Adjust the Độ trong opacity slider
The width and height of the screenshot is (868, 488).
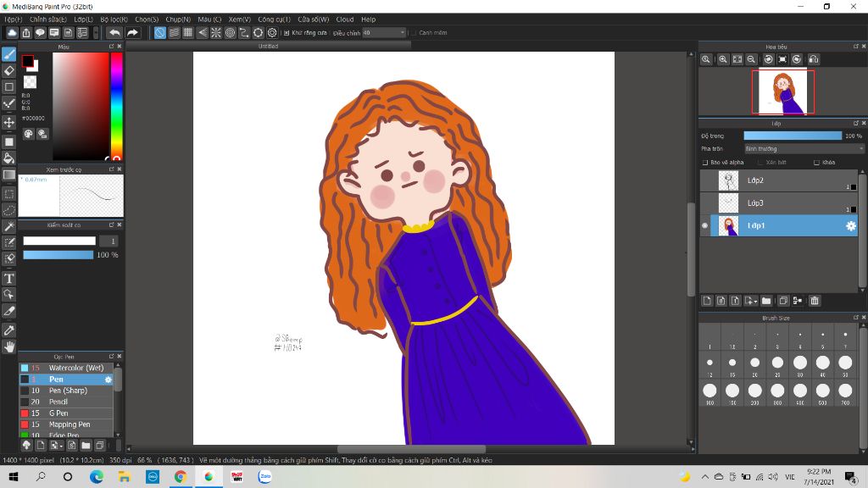coord(793,136)
